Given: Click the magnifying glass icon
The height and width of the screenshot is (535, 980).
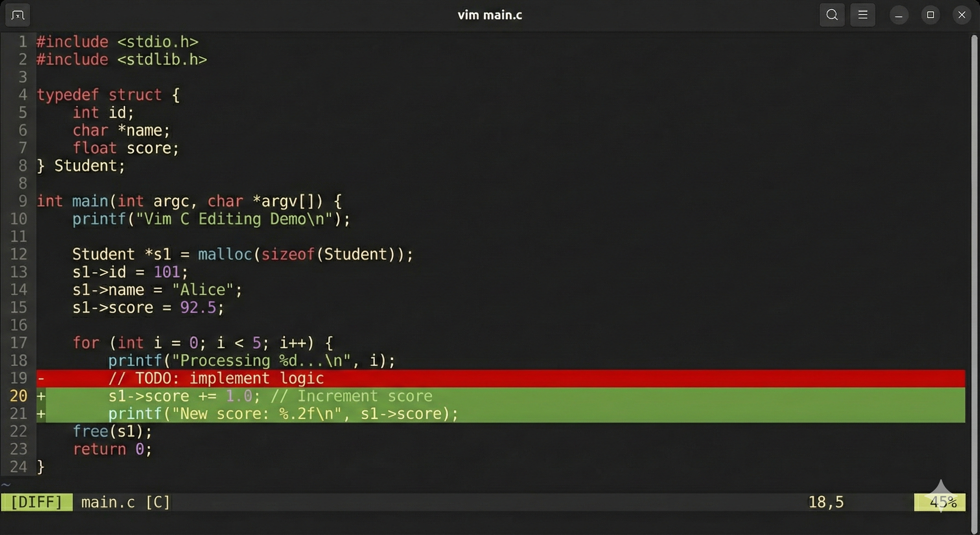Looking at the screenshot, I should pyautogui.click(x=832, y=15).
